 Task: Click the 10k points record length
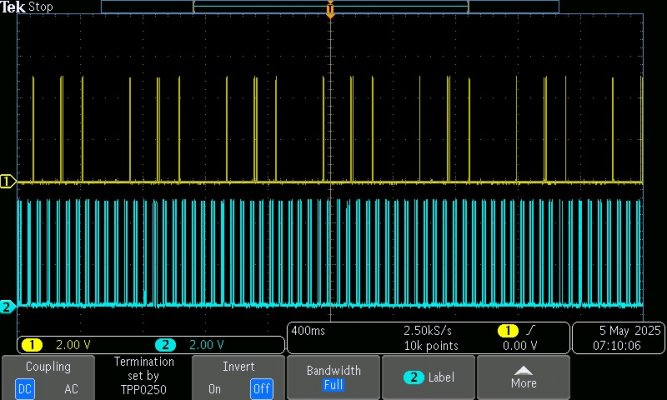click(x=431, y=346)
